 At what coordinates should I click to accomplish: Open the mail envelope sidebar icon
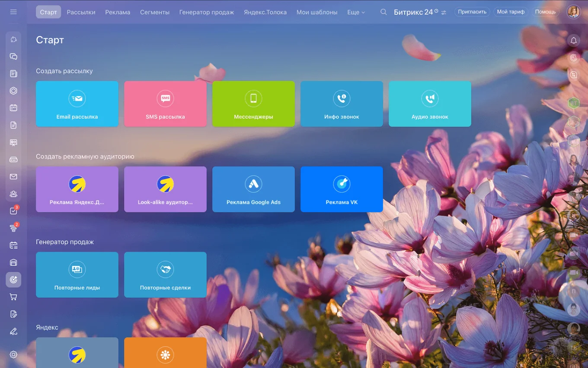coord(13,177)
